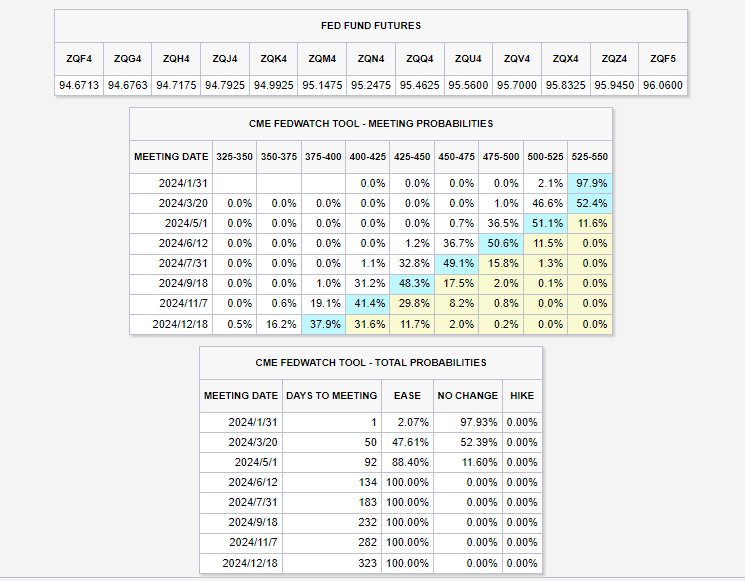Select the ZQM4 contract header
Viewport: 745px width, 581px height.
(322, 59)
